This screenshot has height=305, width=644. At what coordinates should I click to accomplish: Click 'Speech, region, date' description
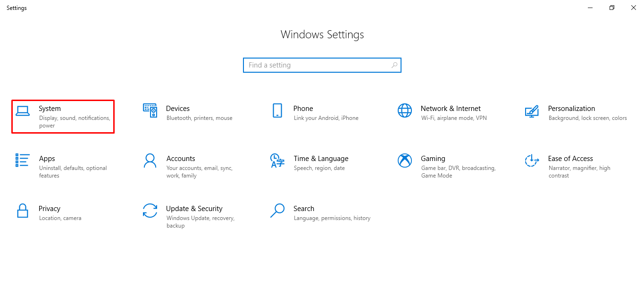[x=319, y=168]
